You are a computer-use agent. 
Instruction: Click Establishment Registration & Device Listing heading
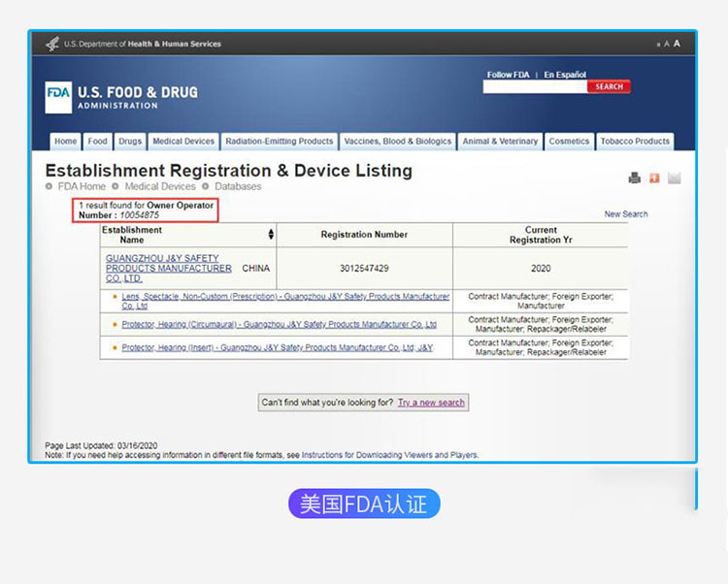coord(229,171)
